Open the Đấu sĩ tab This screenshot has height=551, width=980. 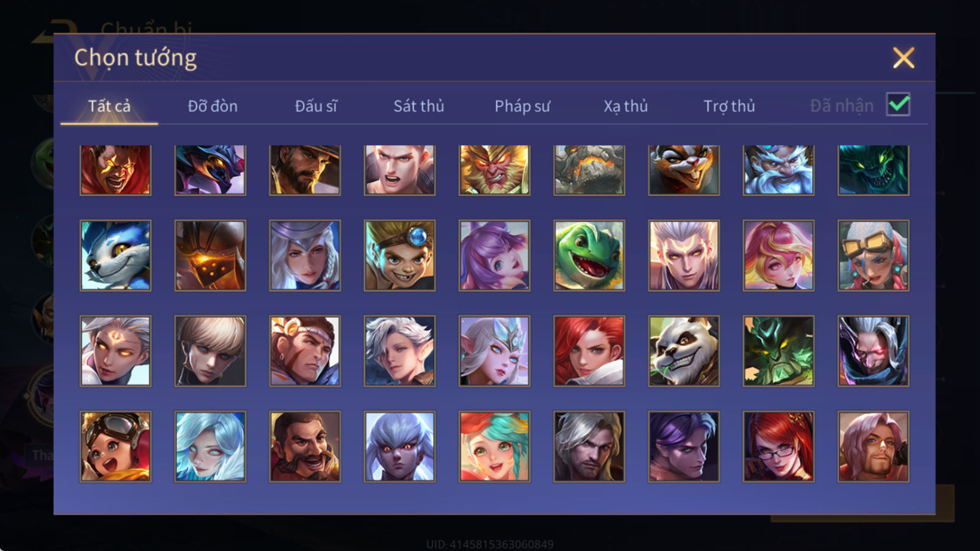(x=316, y=106)
